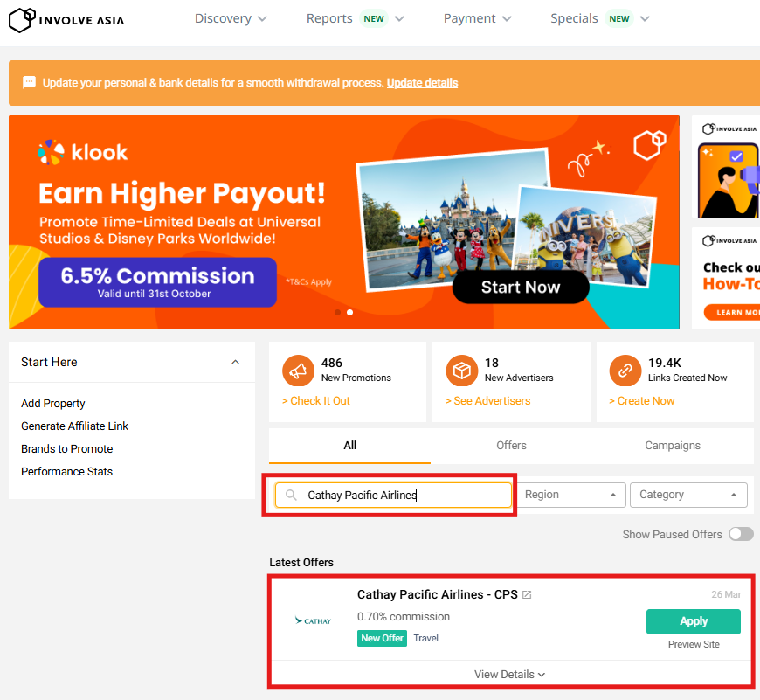Click the Cathay Pacific Airlines search field
This screenshot has width=760, height=700.
[402, 496]
